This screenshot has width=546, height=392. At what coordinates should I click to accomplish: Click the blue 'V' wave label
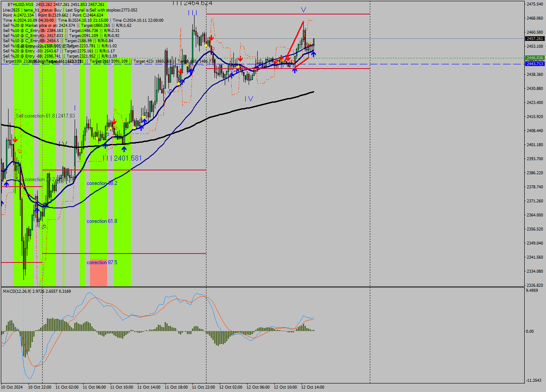click(303, 9)
